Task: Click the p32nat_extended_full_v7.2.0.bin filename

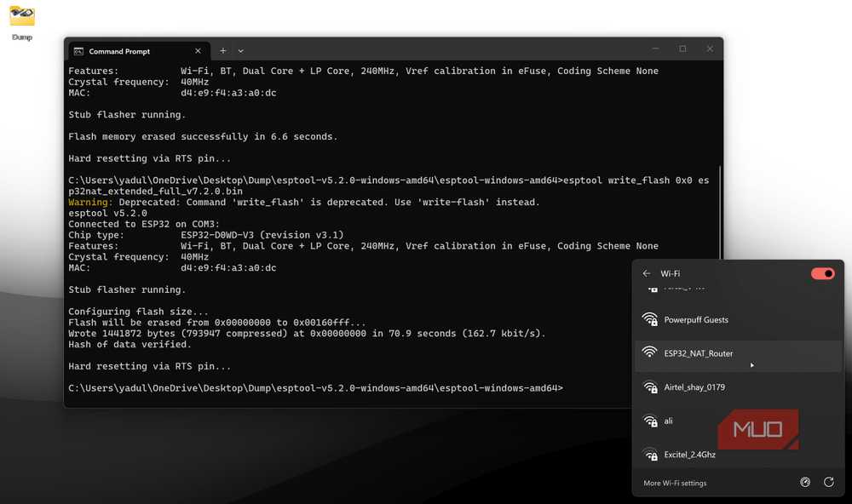Action: [x=155, y=192]
